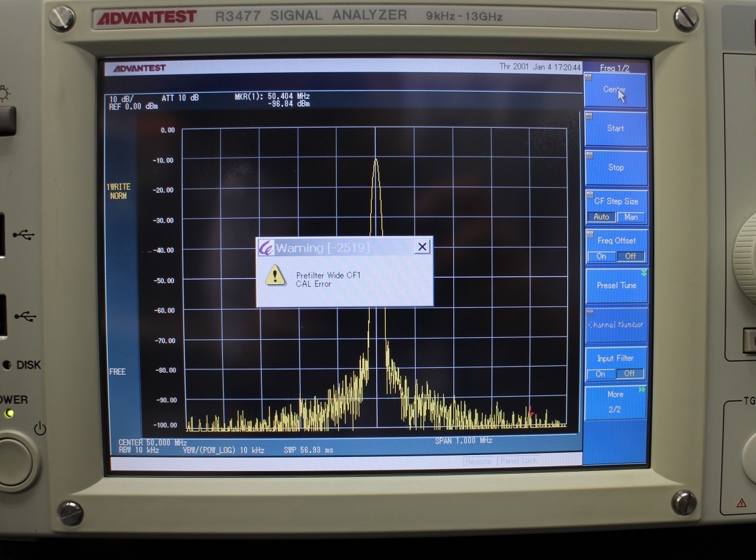Turn Input Filter On

600,374
